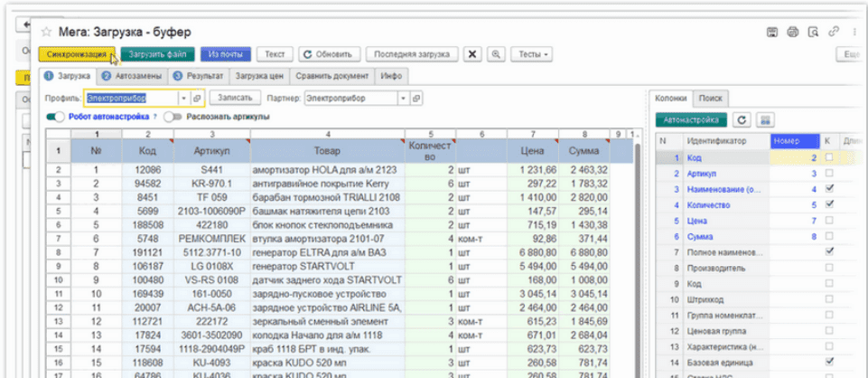Switch to the Автозамены tab
The height and width of the screenshot is (378, 868).
pyautogui.click(x=130, y=76)
